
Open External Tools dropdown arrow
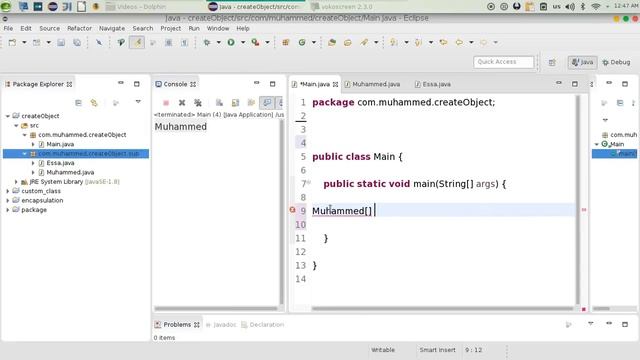(x=267, y=42)
